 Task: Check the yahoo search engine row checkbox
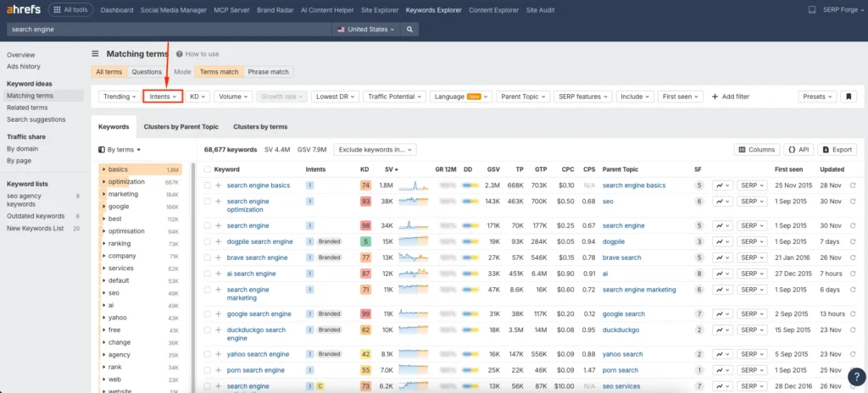pyautogui.click(x=207, y=354)
